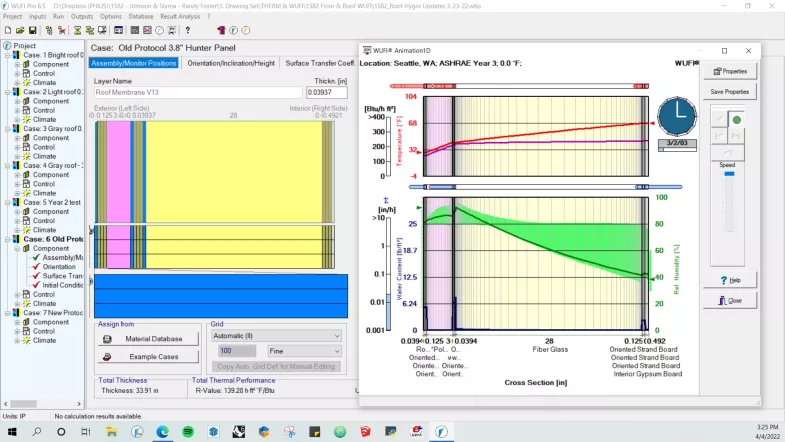Click the Spotify icon in the taskbar
This screenshot has width=785, height=442.
[x=189, y=431]
